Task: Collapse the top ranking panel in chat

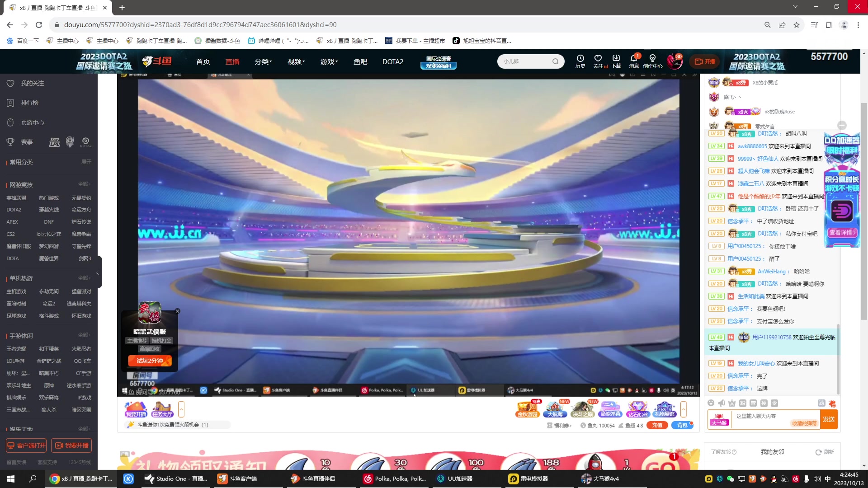Action: pyautogui.click(x=842, y=125)
